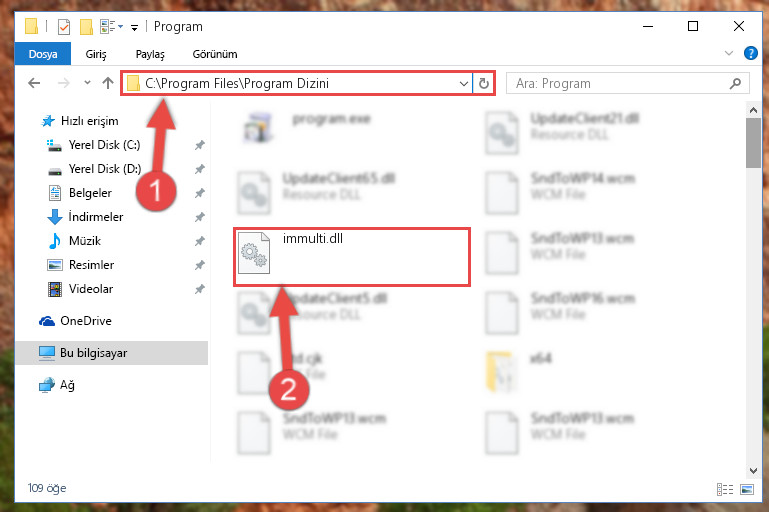The image size is (769, 512).
Task: Toggle pin for Müzik folder
Action: (x=199, y=241)
